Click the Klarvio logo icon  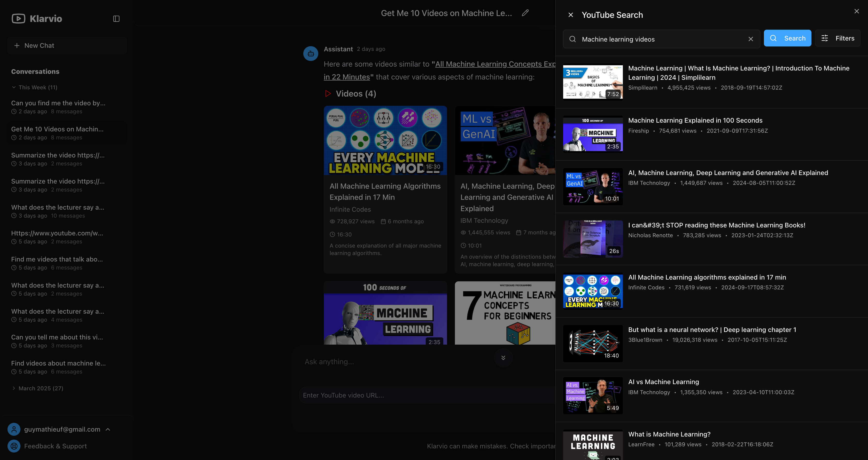[x=18, y=19]
